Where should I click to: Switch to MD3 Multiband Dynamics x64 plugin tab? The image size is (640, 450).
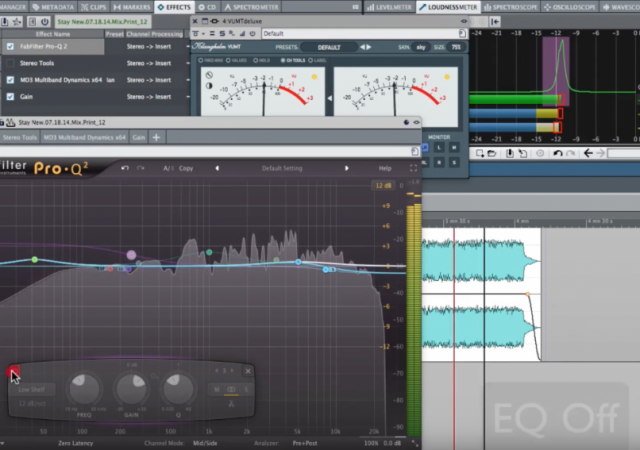[x=84, y=138]
